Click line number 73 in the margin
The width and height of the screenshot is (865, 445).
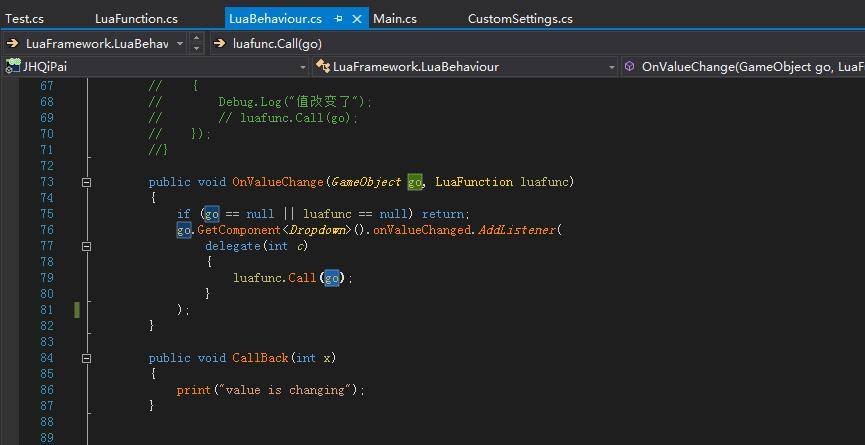pyautogui.click(x=47, y=182)
